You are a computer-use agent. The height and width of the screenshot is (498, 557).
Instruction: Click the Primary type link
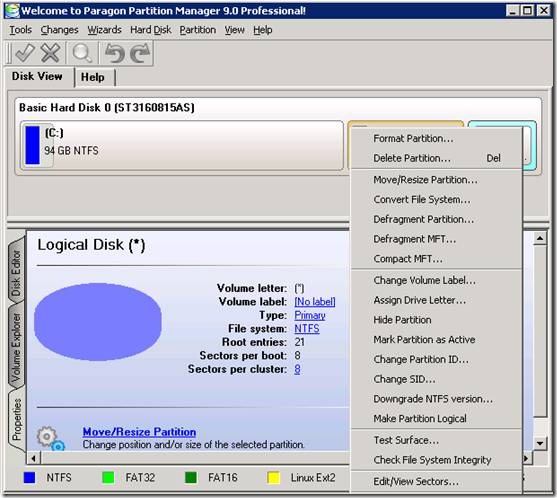(310, 315)
